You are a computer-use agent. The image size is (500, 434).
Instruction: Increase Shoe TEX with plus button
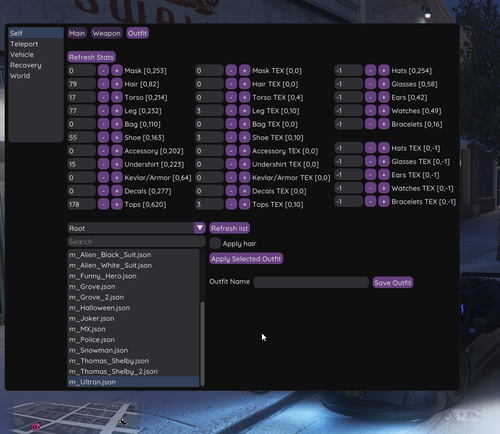point(244,137)
